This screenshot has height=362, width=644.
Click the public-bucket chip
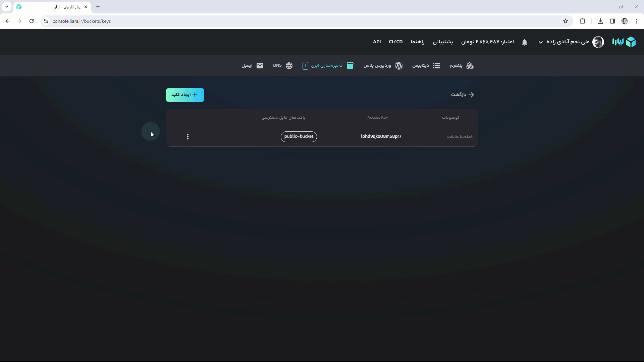pos(299,136)
